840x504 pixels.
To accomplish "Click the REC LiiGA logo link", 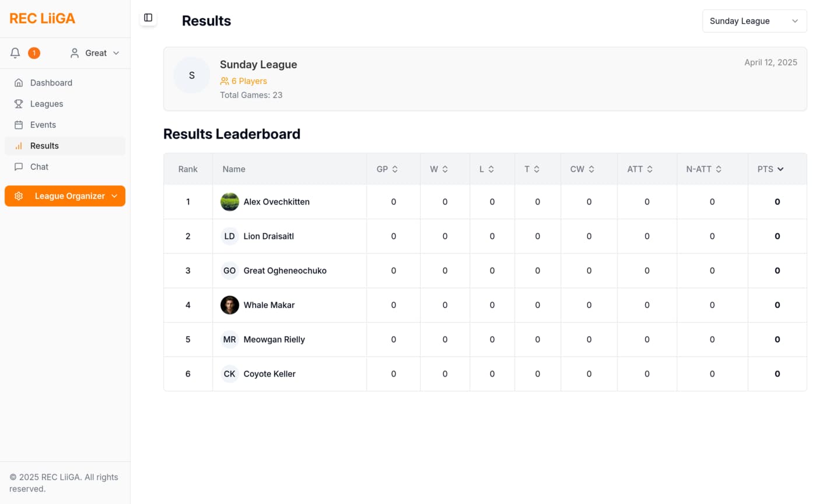I will click(x=43, y=19).
